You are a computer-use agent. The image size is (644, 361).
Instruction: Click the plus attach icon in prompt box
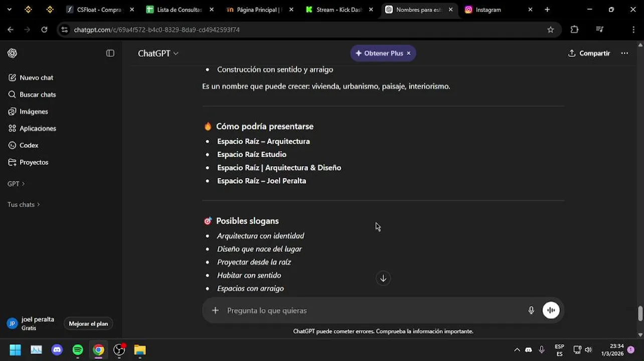coord(215,310)
